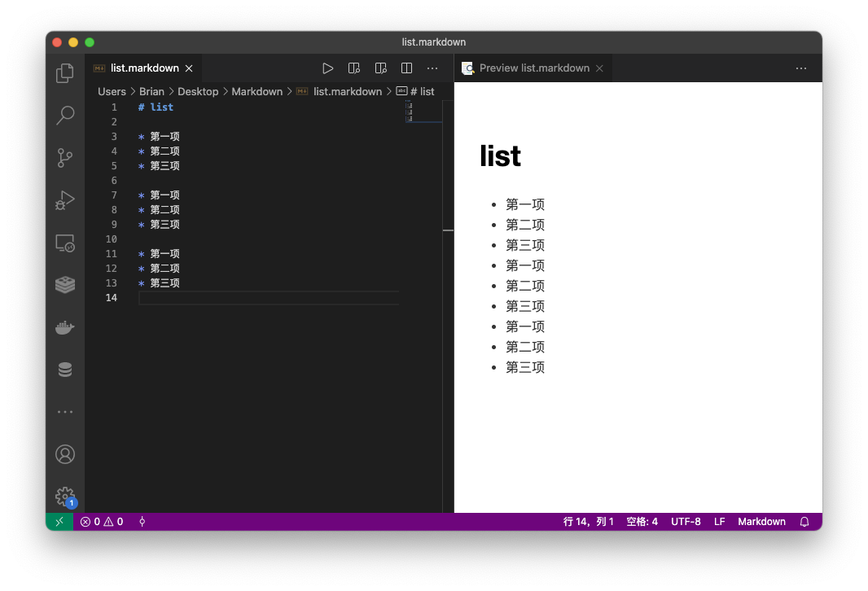The width and height of the screenshot is (868, 591).
Task: Change indentation via '空格: 4'
Action: (x=642, y=521)
